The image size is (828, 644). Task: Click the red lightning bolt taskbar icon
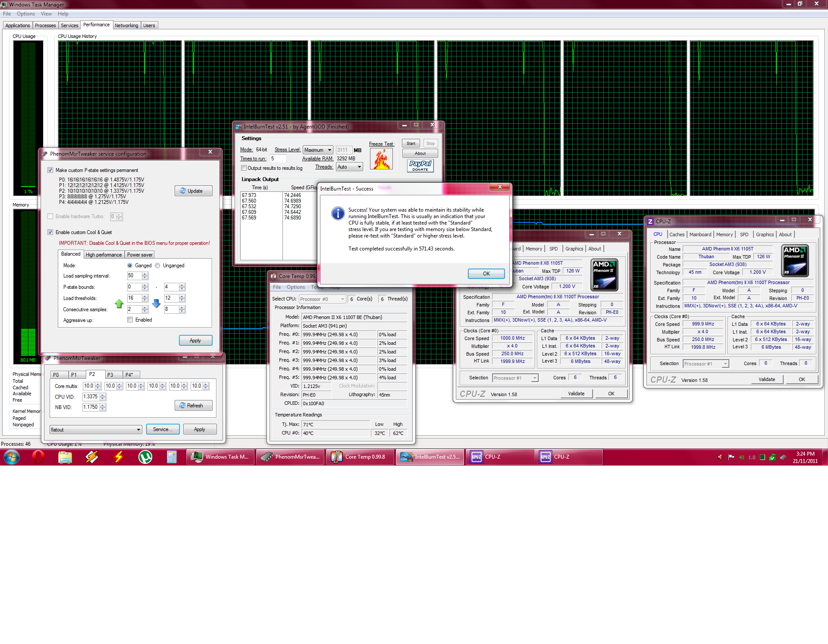pyautogui.click(x=119, y=457)
